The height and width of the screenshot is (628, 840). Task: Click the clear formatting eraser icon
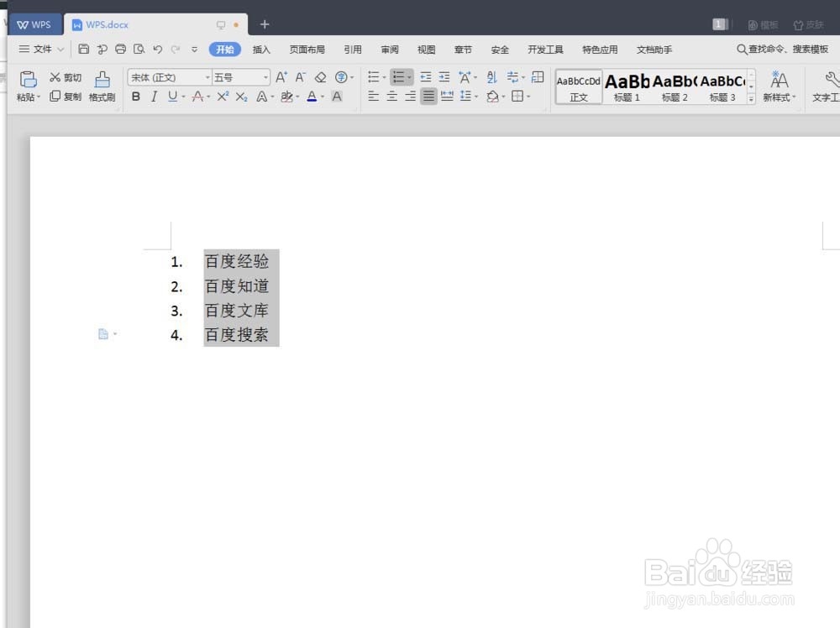(320, 77)
